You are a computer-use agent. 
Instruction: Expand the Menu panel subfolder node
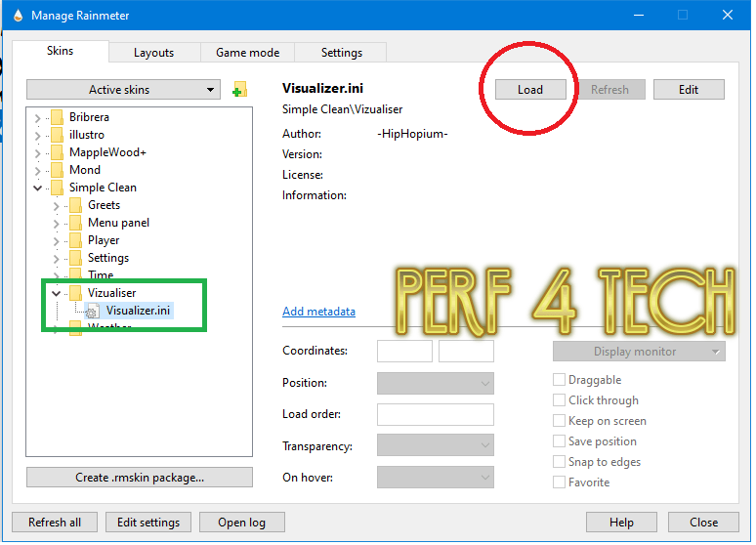click(x=56, y=224)
